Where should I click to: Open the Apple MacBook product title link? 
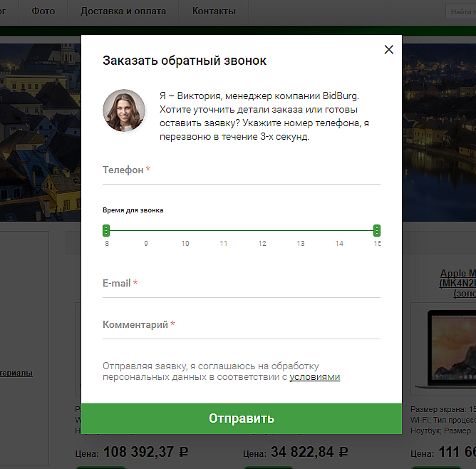[x=457, y=283]
